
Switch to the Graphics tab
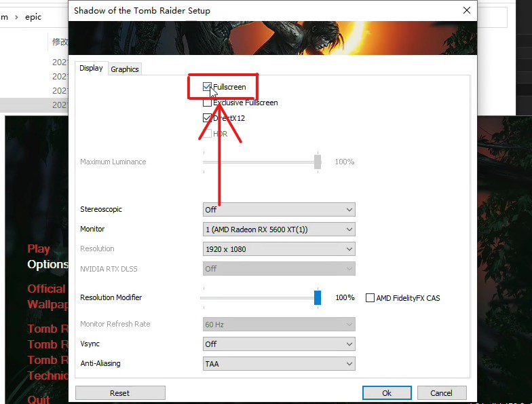[x=125, y=69]
